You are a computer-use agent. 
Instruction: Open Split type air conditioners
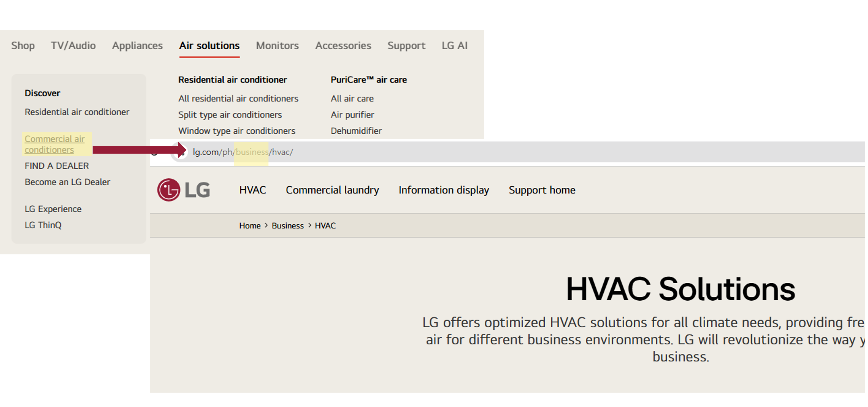[230, 114]
